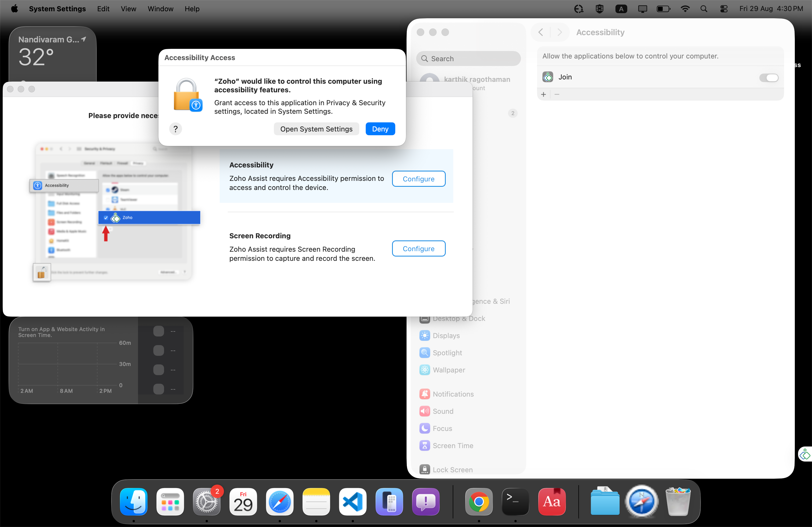This screenshot has width=812, height=527.
Task: Open Screen Time settings in the sidebar
Action: (x=453, y=445)
